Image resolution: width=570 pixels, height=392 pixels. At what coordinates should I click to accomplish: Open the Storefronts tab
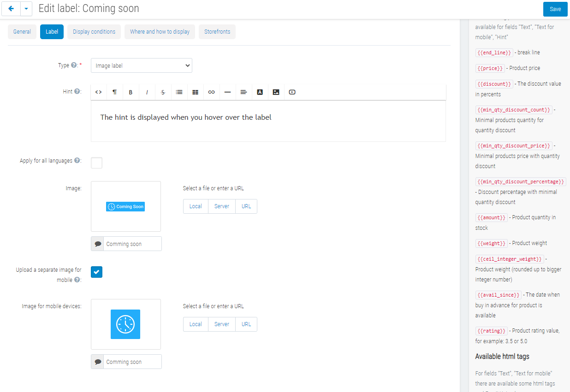[x=217, y=32]
